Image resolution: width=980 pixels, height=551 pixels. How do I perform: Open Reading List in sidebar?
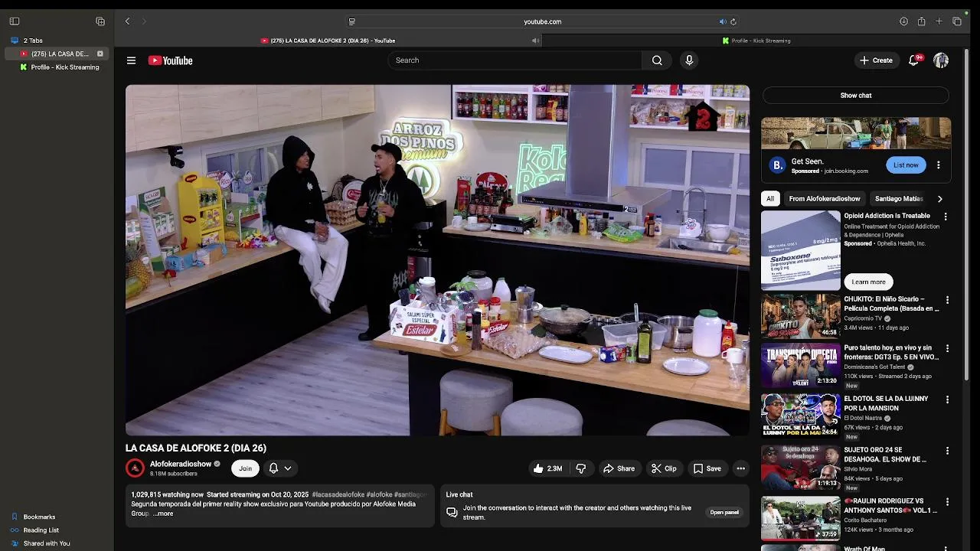[x=41, y=530]
